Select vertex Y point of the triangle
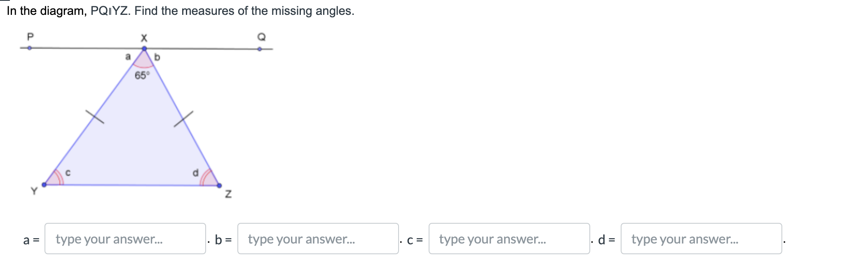 (44, 184)
